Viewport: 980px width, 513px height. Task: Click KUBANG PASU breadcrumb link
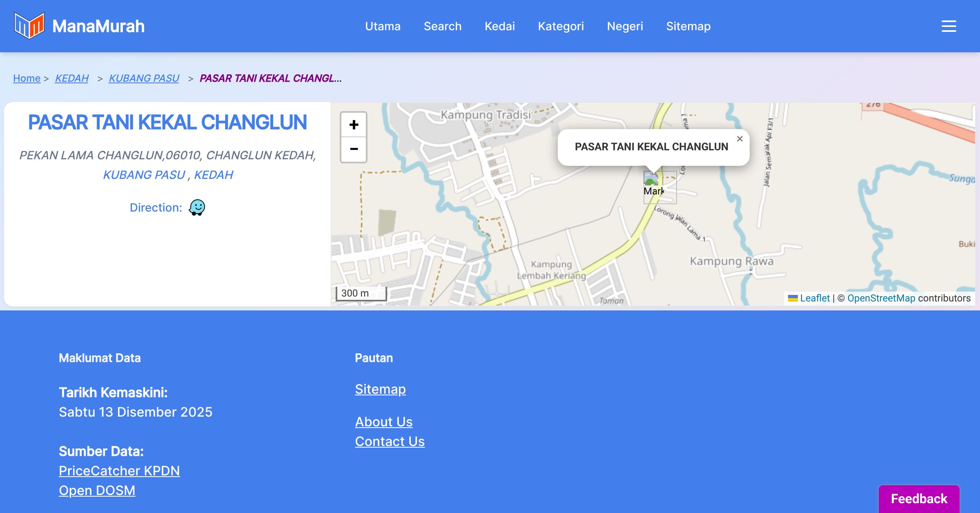tap(144, 78)
